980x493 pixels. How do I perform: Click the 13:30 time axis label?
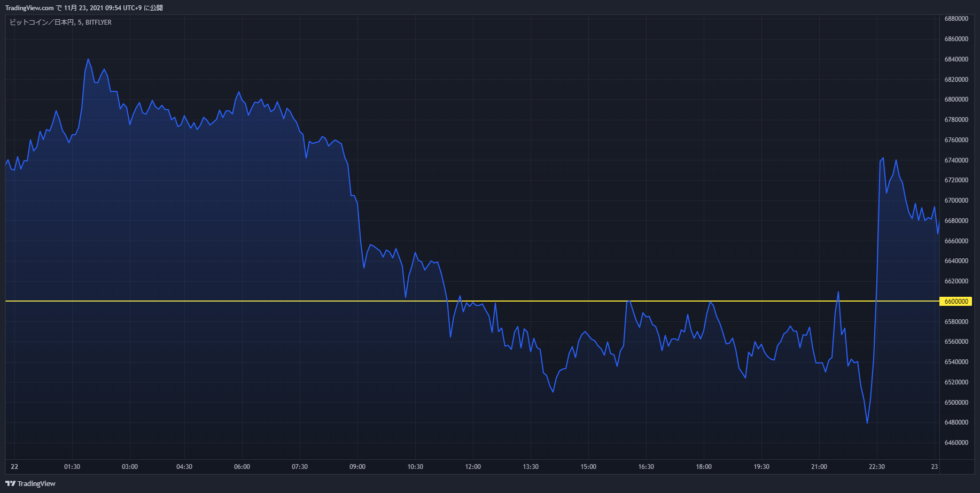click(531, 467)
